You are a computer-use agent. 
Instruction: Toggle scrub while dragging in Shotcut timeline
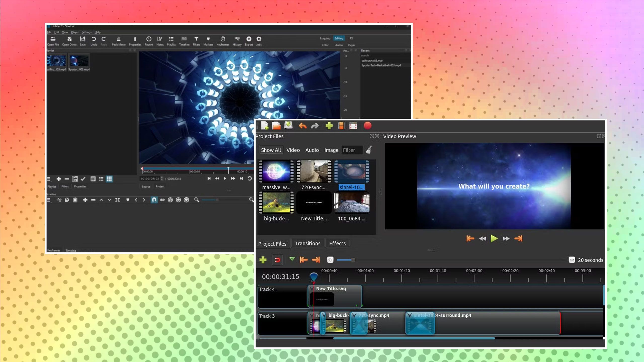pos(162,200)
